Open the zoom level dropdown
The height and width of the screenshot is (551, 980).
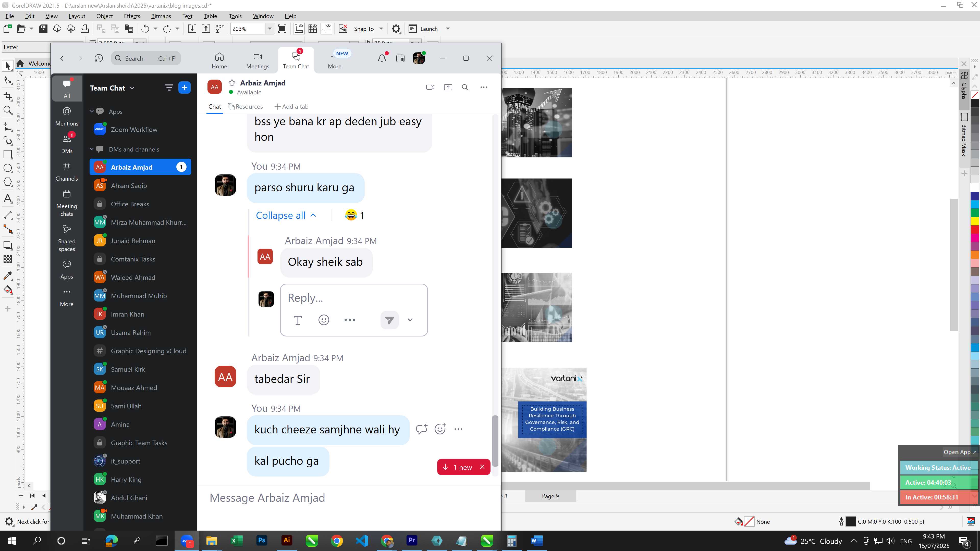coord(269,29)
